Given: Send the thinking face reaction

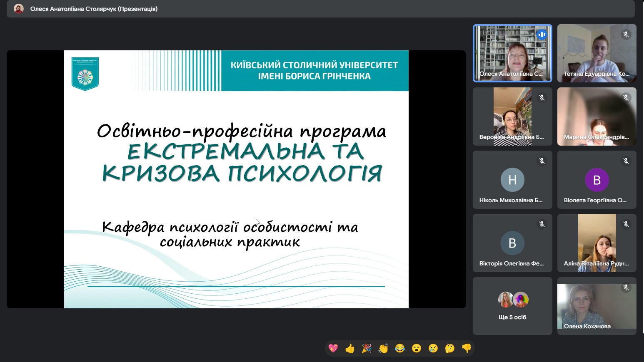Looking at the screenshot, I should tap(450, 348).
